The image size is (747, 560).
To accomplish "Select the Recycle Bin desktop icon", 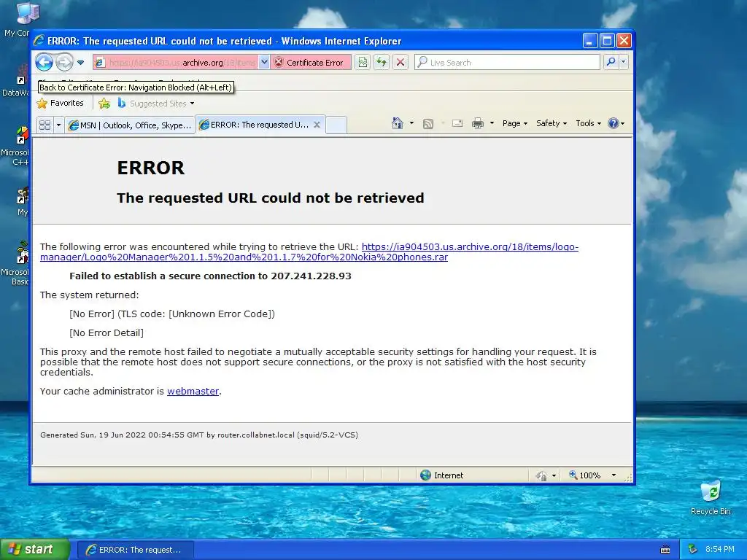I will coord(711,497).
